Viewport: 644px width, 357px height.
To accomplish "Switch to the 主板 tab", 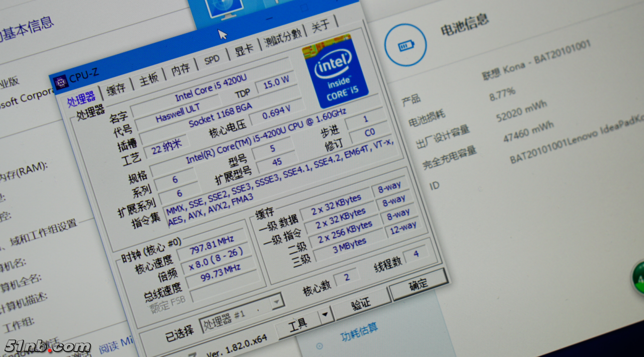I will 148,79.
